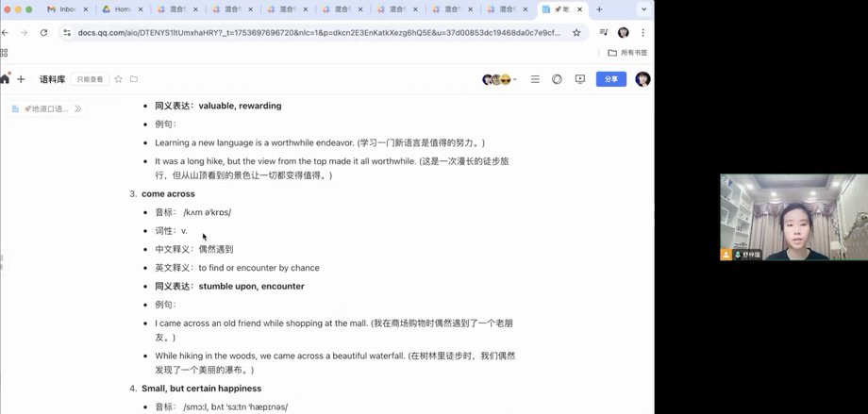This screenshot has height=414, width=868.
Task: Click the 只能查看 view-only badge
Action: click(90, 79)
